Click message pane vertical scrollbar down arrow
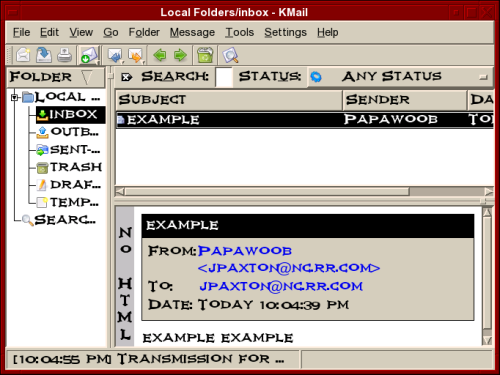This screenshot has height=375, width=500. (x=487, y=341)
